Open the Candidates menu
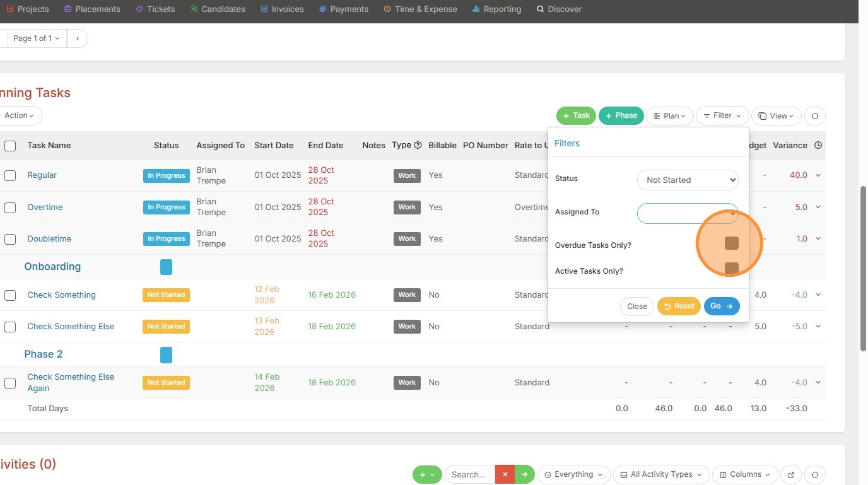The height and width of the screenshot is (485, 868). pyautogui.click(x=218, y=9)
